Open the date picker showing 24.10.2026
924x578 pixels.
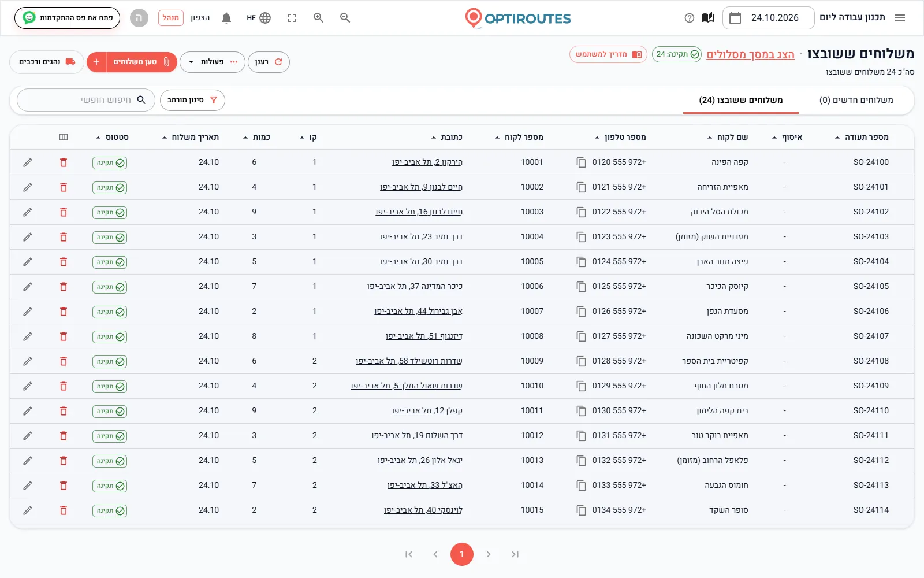coord(768,18)
